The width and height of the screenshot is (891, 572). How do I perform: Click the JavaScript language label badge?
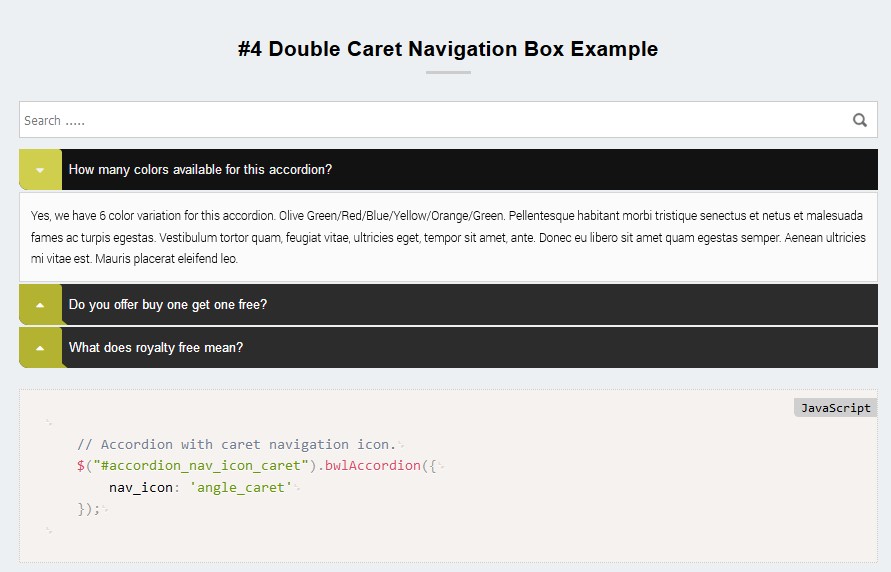point(835,408)
